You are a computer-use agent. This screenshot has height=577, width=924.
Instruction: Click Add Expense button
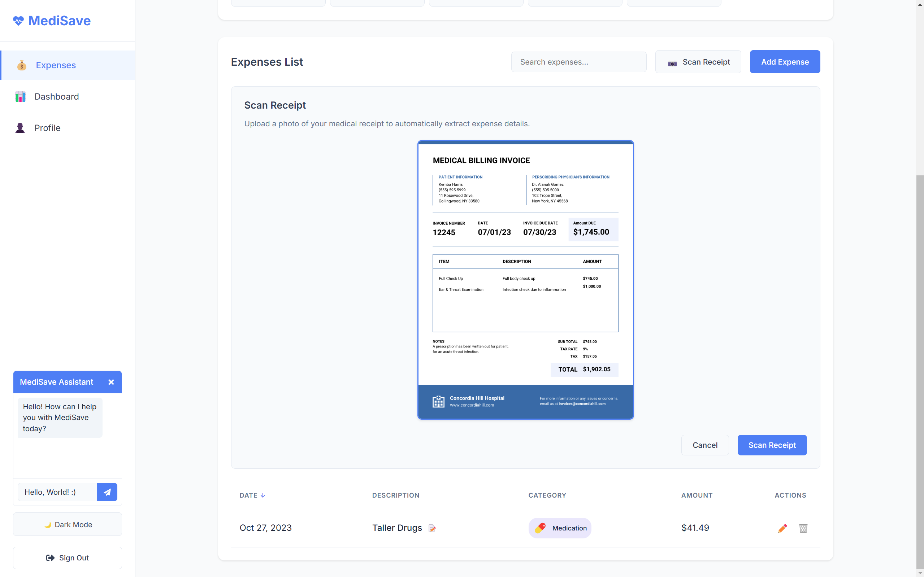(785, 62)
